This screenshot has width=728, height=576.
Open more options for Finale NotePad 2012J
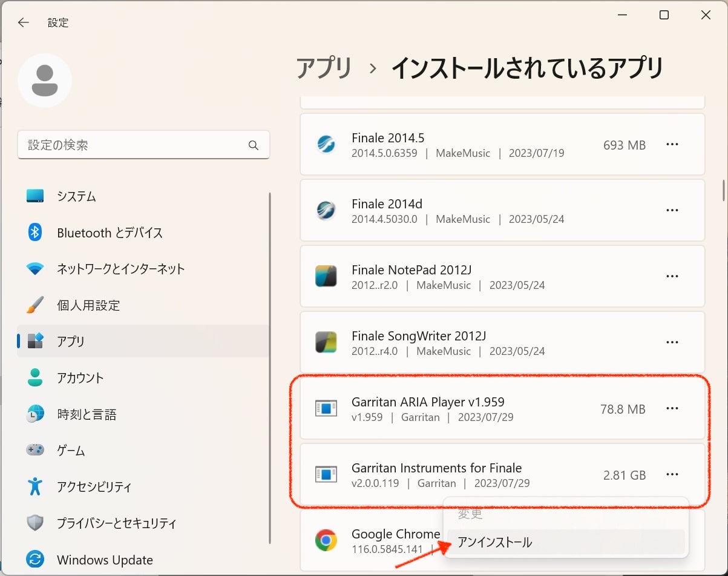tap(672, 276)
